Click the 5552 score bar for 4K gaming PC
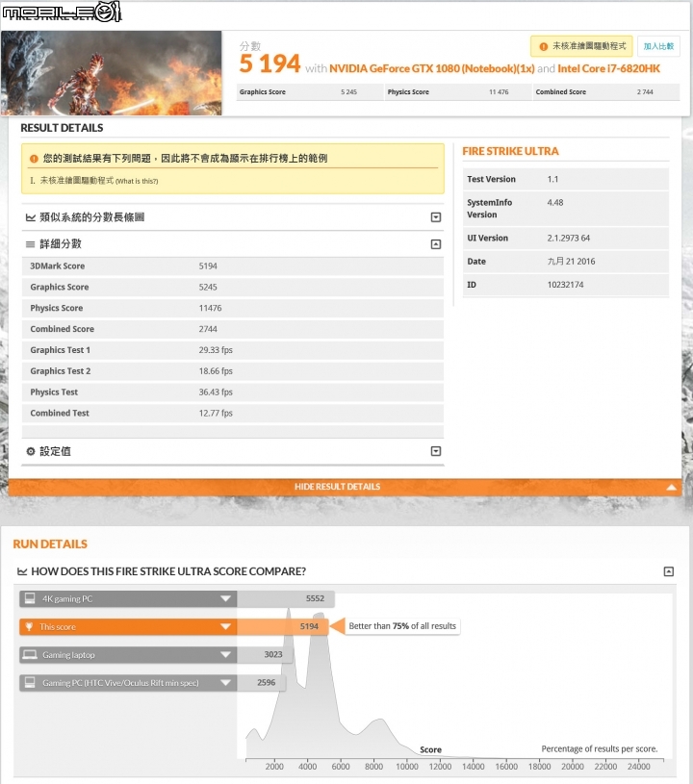This screenshot has height=784, width=693. pos(286,598)
